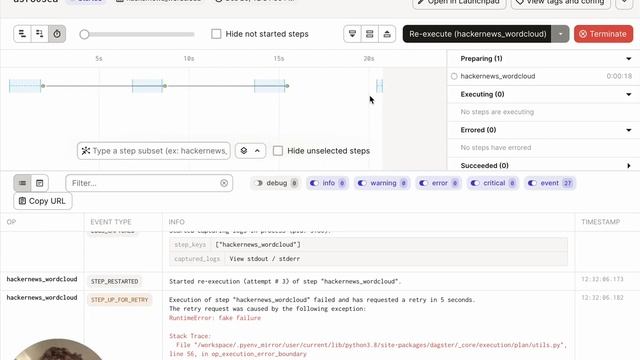Switch Gantt chart to flat layout icon
This screenshot has width=640, height=360.
[x=22, y=34]
